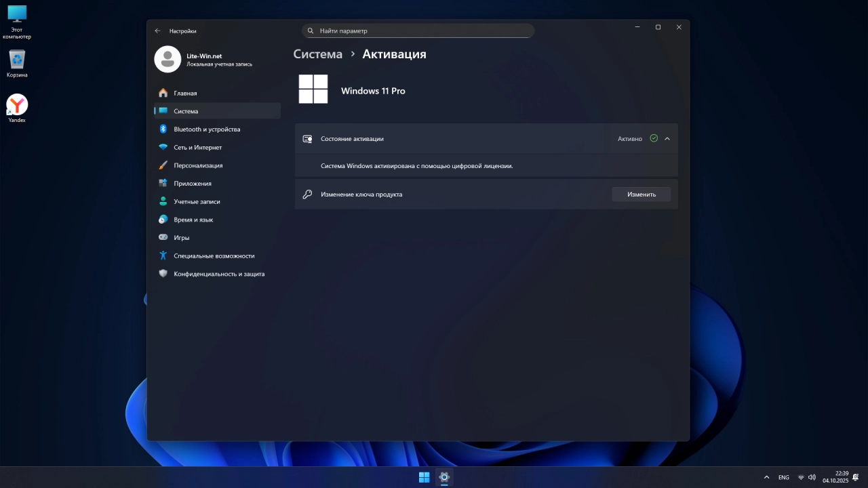The width and height of the screenshot is (868, 488).
Task: Open Bluetooth и устройства settings
Action: pos(217,129)
